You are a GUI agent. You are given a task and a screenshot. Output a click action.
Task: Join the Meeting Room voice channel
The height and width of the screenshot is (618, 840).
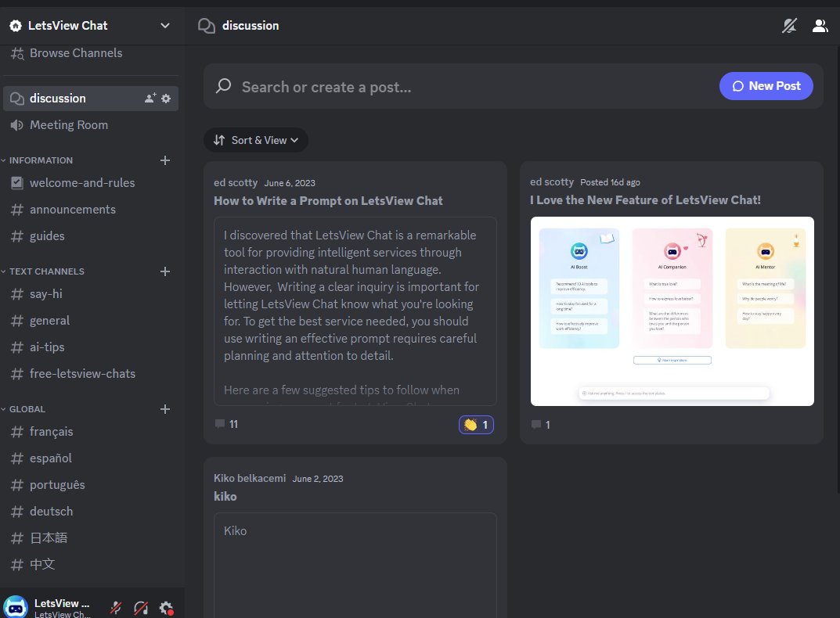91,125
